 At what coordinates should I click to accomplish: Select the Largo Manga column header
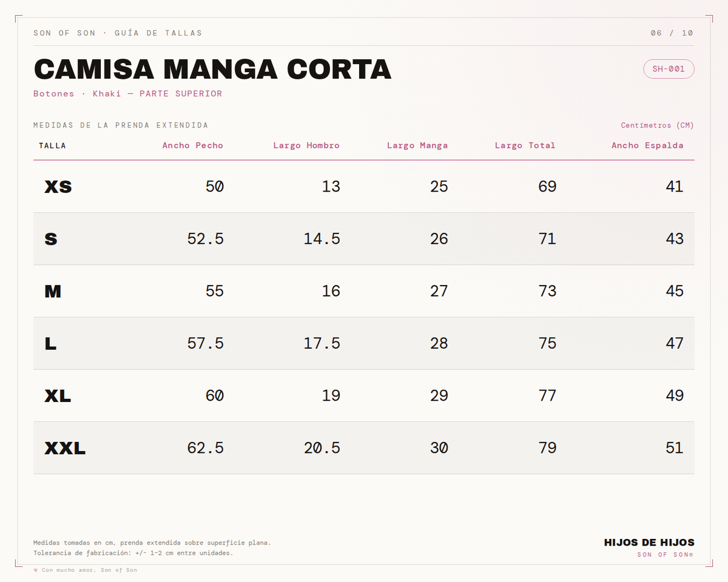click(417, 145)
